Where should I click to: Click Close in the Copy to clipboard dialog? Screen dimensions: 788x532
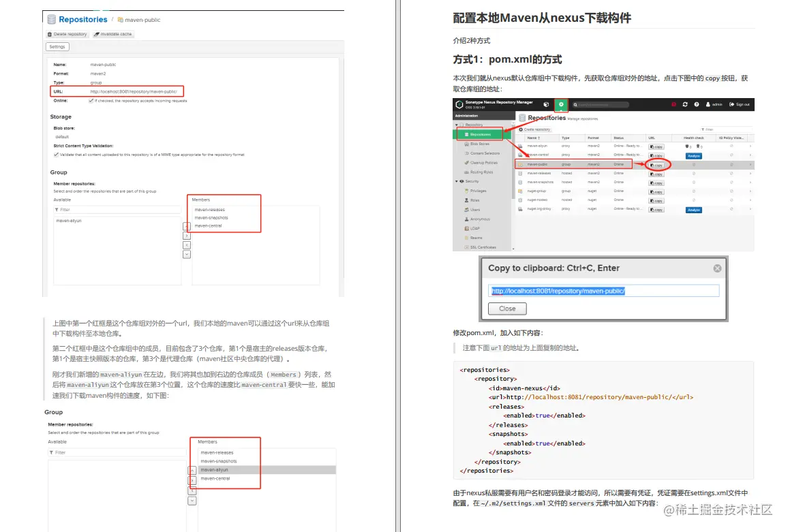coord(506,309)
